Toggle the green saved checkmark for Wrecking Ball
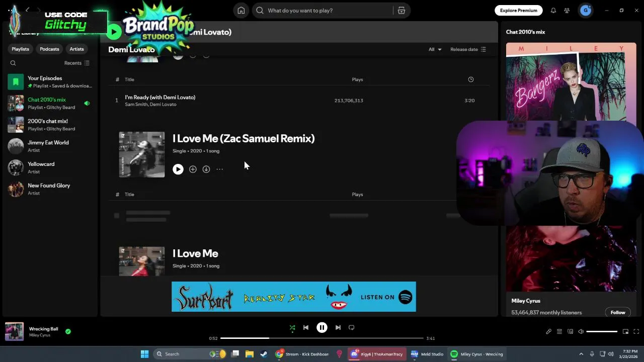 [68, 331]
